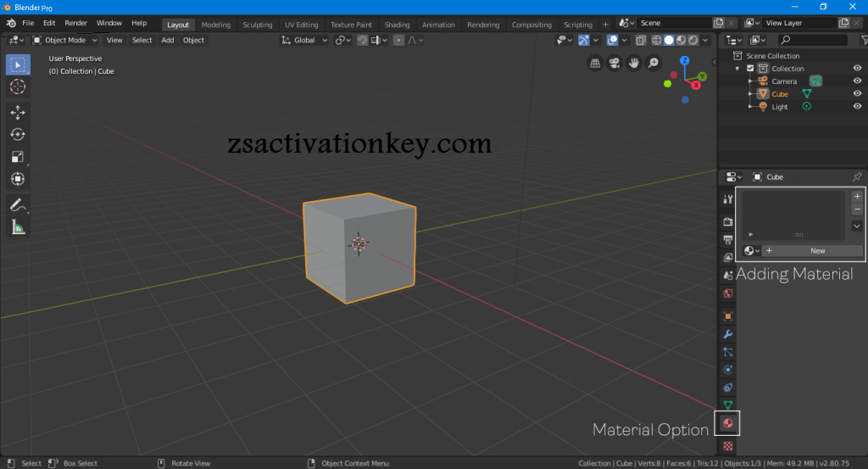Add a material slot with plus

(857, 197)
